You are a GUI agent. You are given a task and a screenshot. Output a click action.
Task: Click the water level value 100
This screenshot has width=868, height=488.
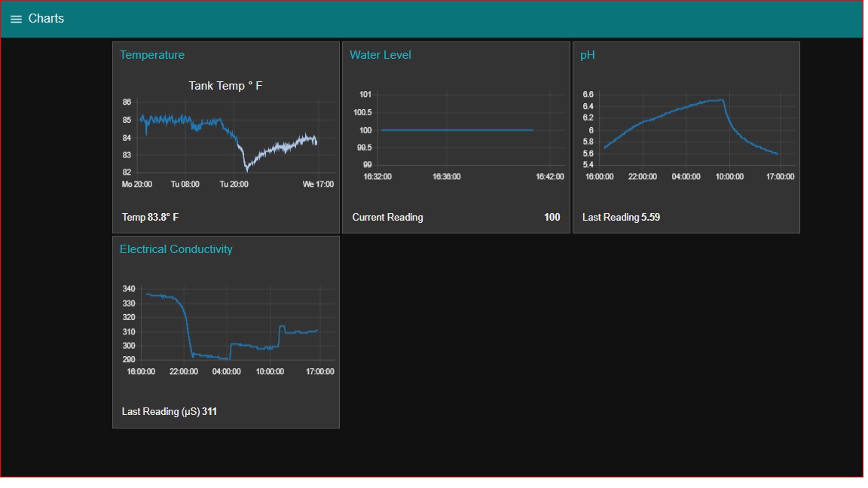coord(552,217)
